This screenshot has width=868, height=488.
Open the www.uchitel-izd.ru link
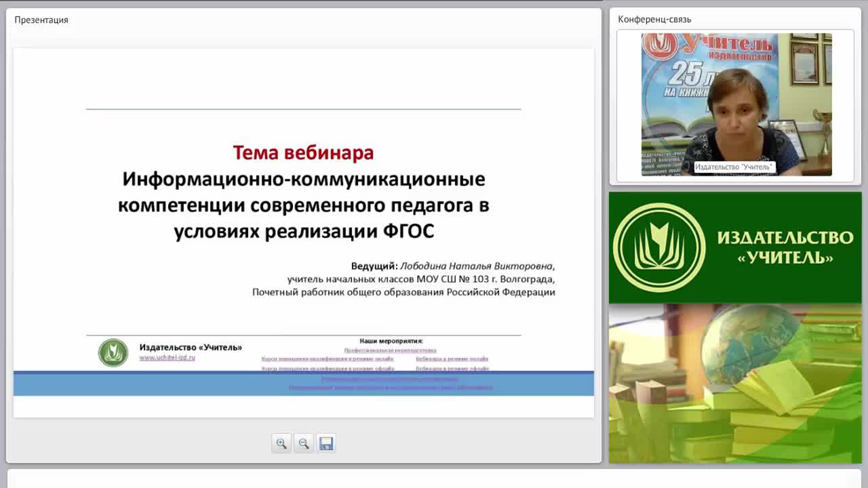point(167,357)
